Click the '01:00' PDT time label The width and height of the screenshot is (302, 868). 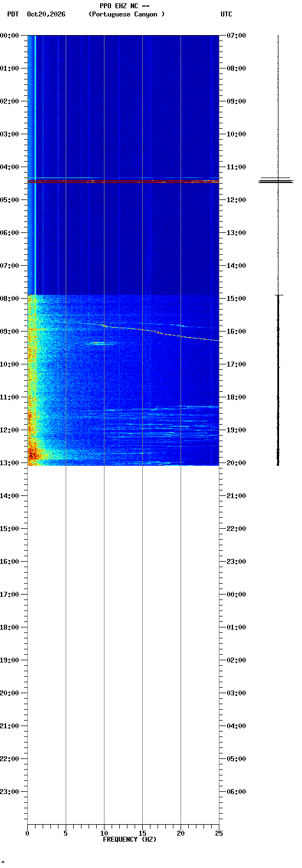pyautogui.click(x=9, y=68)
